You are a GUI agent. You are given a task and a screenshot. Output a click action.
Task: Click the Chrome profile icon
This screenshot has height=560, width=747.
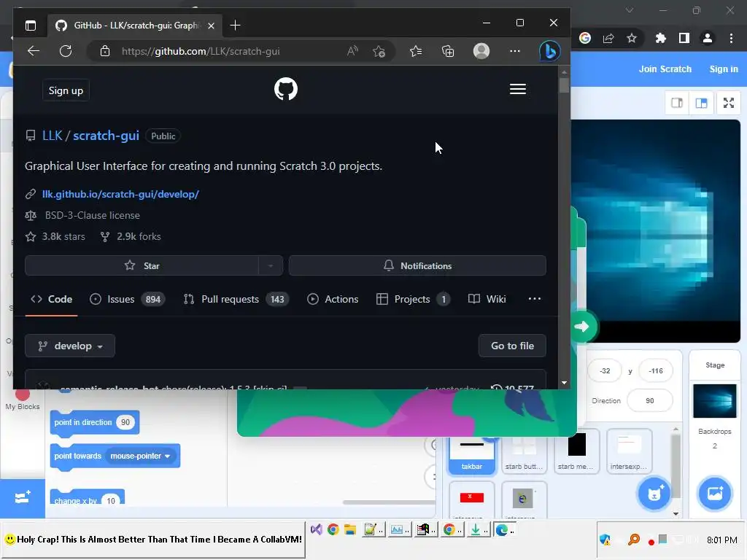(x=708, y=38)
